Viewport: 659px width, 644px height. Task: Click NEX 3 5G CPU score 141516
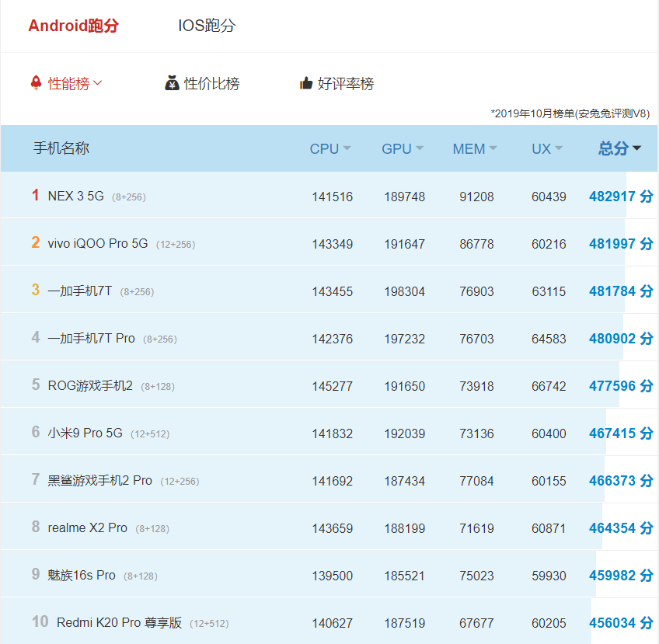point(332,197)
